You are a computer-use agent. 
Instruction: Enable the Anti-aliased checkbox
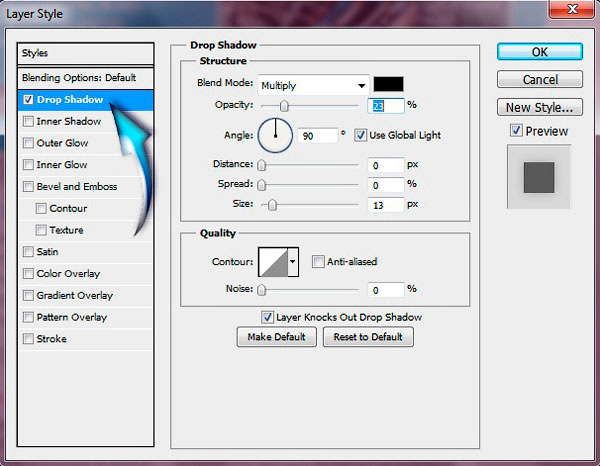click(318, 262)
